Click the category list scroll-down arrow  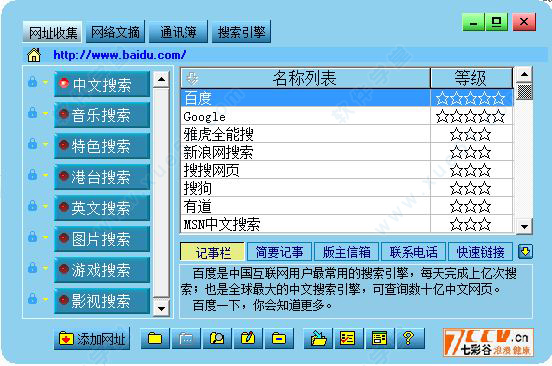tap(161, 308)
